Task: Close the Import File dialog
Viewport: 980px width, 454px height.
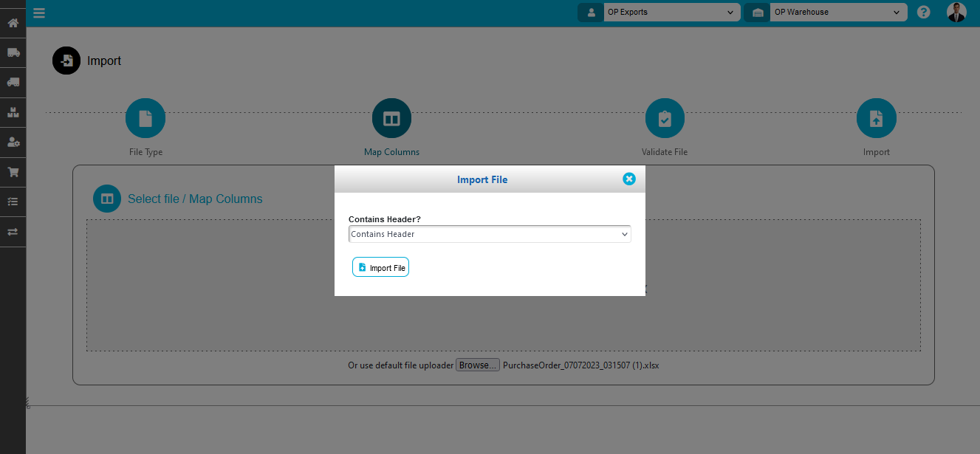Action: point(628,179)
